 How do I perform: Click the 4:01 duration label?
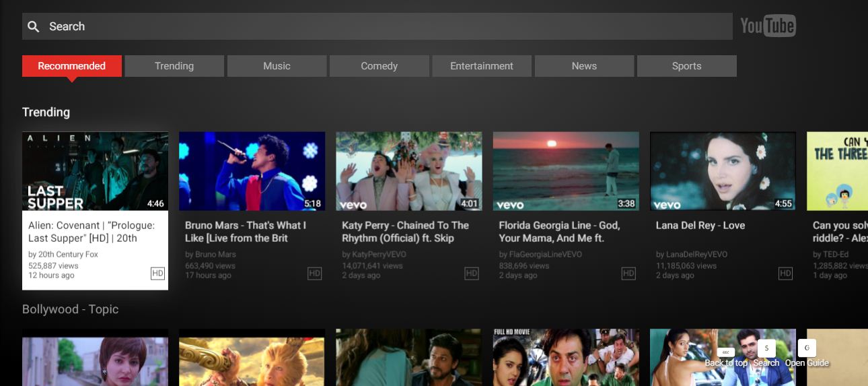pos(469,203)
